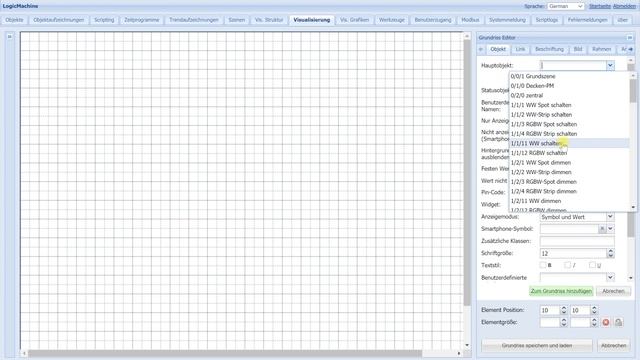Click the lock aspect ratio icon
This screenshot has height=360, width=640.
point(618,322)
